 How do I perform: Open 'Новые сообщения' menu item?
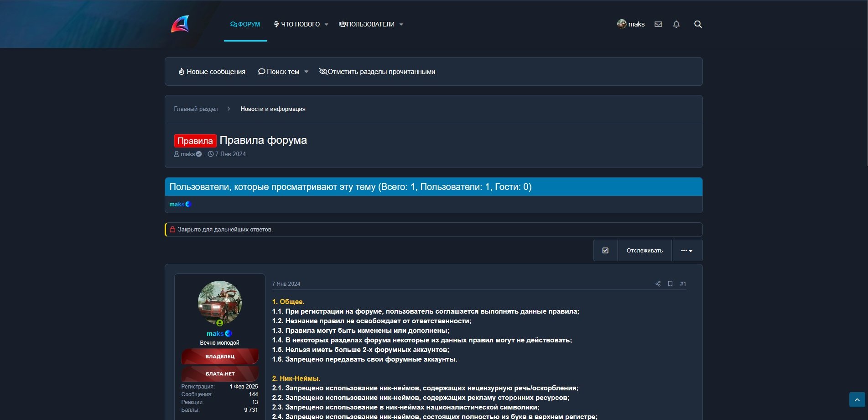(212, 72)
